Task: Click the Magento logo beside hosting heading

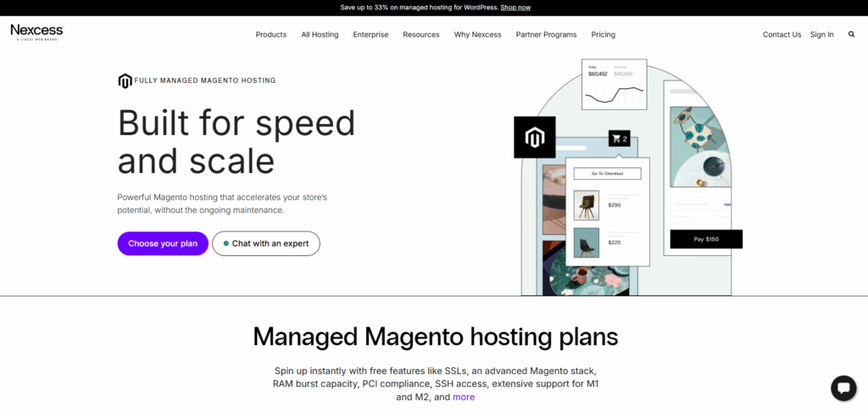Action: pyautogui.click(x=125, y=81)
